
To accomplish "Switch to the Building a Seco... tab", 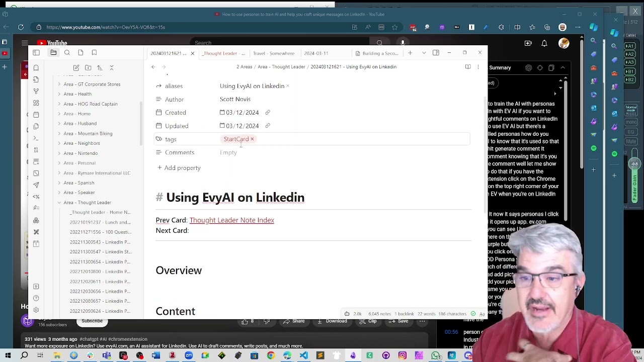I will [x=377, y=53].
